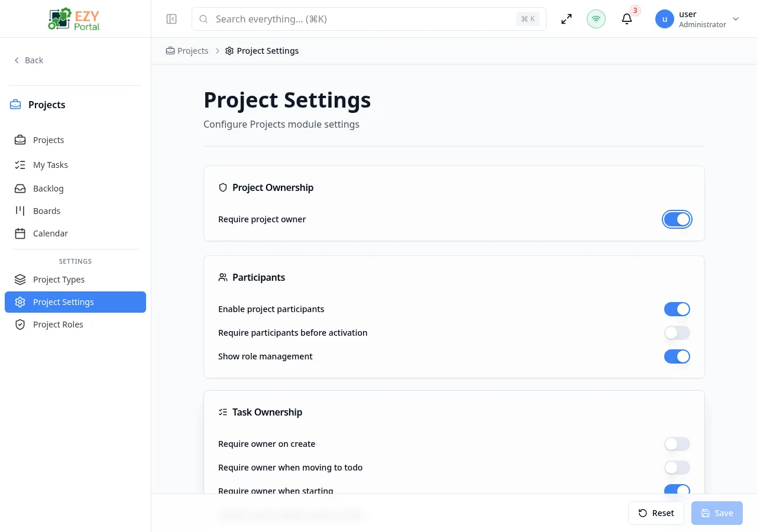Click the Projects briefcase icon in breadcrumb
Image resolution: width=757 pixels, height=532 pixels.
pos(170,51)
